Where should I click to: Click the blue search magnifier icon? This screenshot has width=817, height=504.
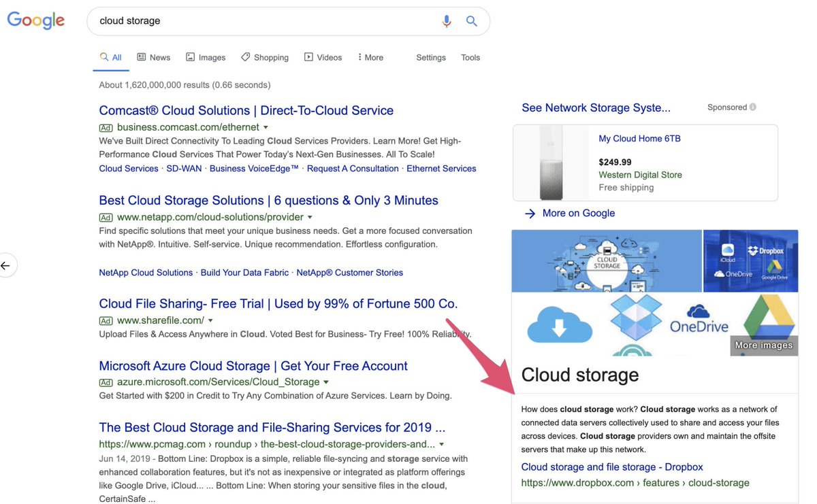[x=472, y=21]
